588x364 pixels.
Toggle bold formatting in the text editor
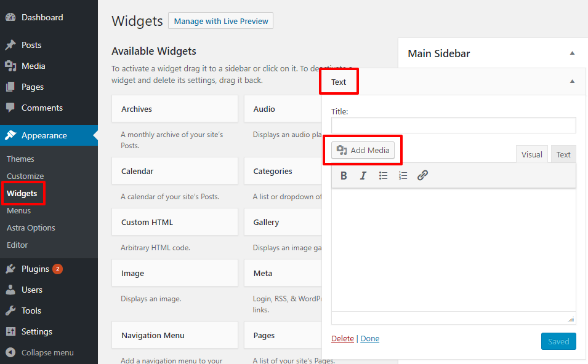344,175
